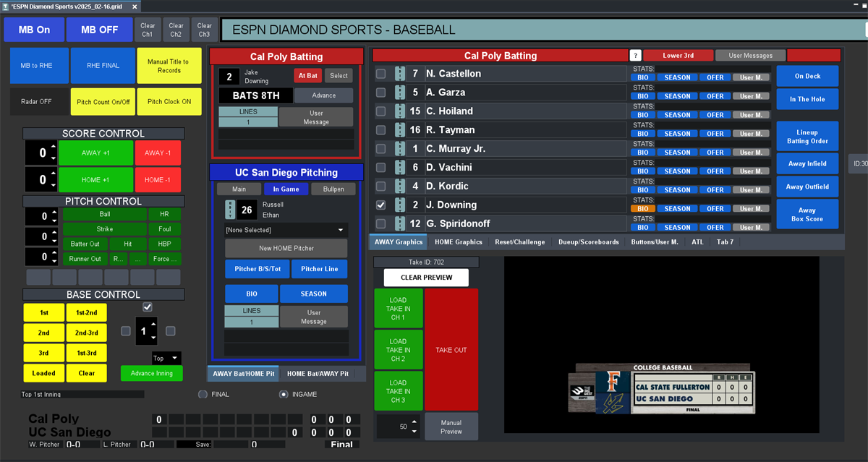Screen dimensions: 868x462
Task: Click the New HOME Pitcher button
Action: [286, 248]
